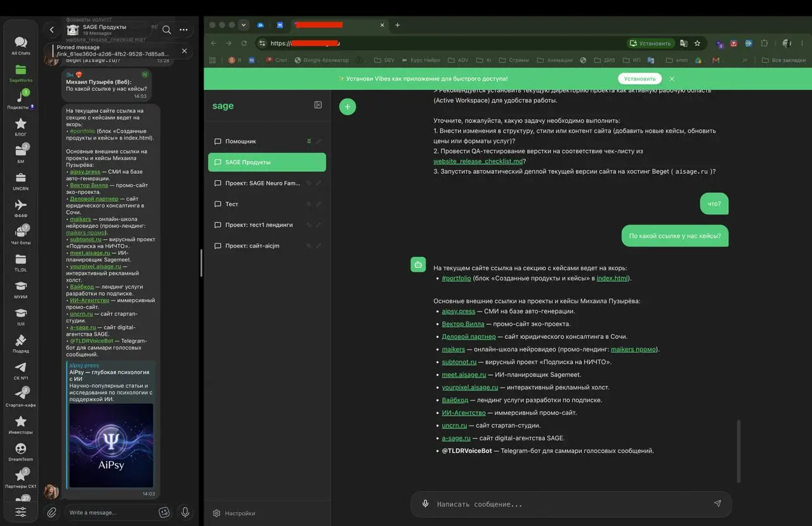
Task: Open the browser tab search dropdown
Action: (244, 25)
